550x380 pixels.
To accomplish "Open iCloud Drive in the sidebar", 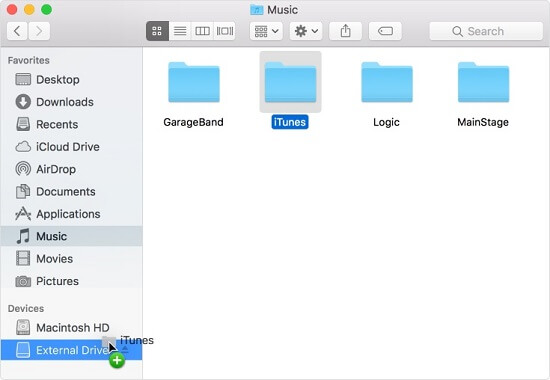I will click(72, 147).
